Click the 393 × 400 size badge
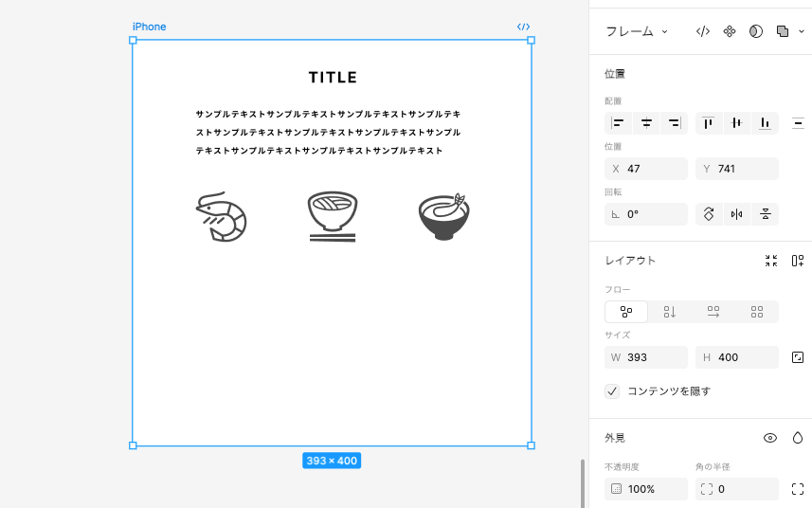The height and width of the screenshot is (508, 812). pyautogui.click(x=332, y=461)
